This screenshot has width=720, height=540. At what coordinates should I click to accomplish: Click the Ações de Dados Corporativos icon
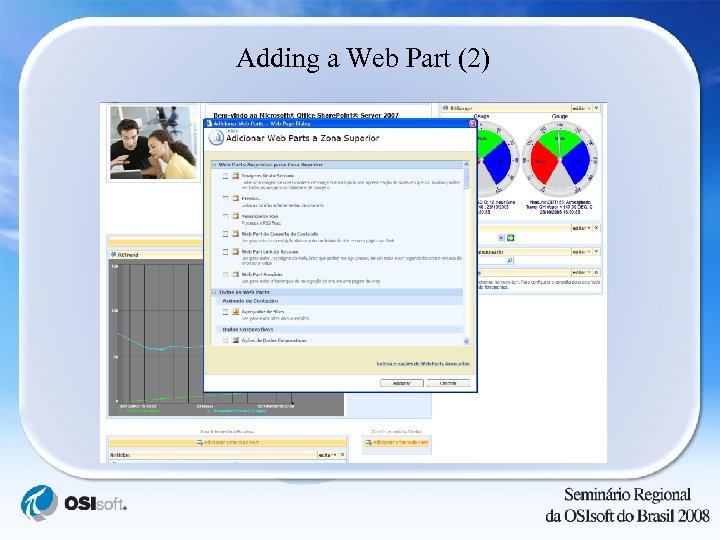(236, 341)
